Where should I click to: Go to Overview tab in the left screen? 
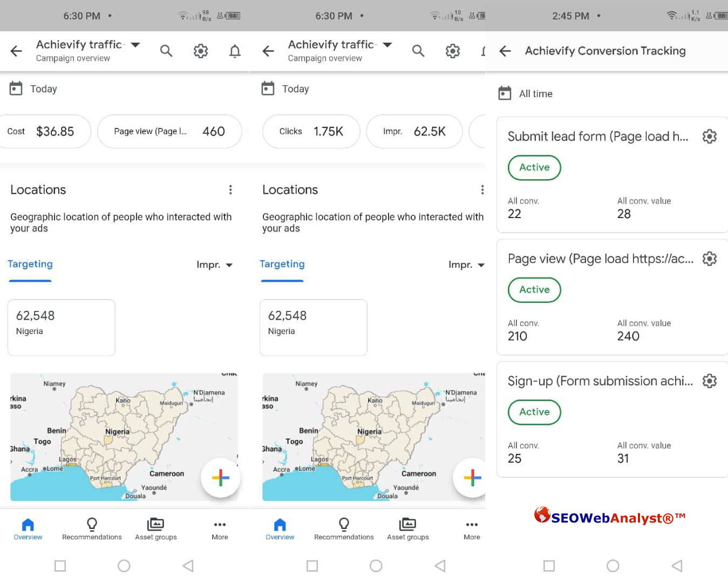[x=28, y=529]
